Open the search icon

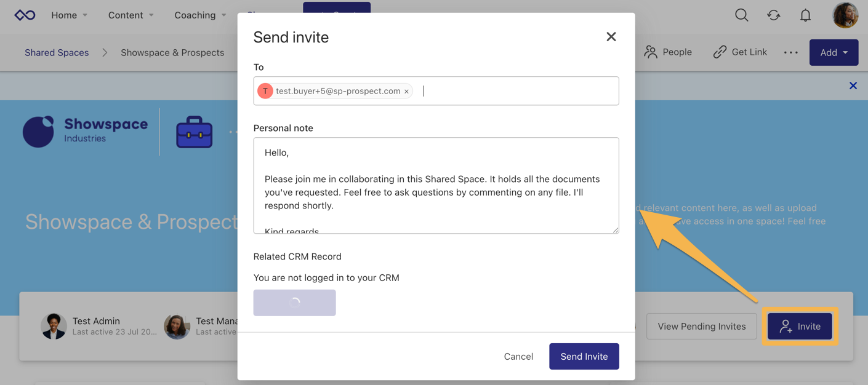point(741,15)
